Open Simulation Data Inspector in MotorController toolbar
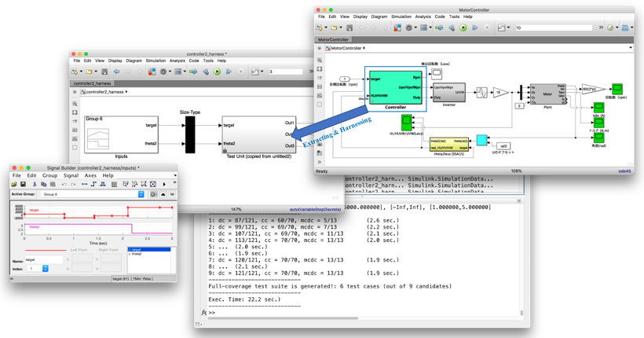644x338 pixels. click(x=502, y=28)
